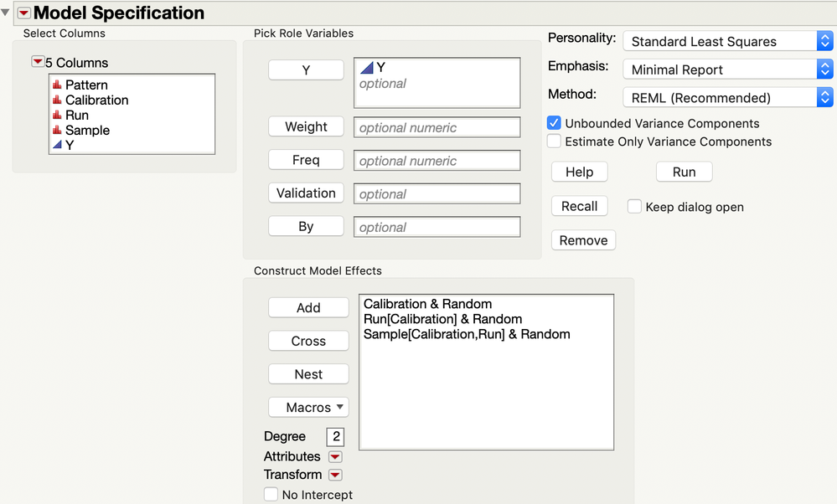Open the red triangle menu beside 5 Columns
The width and height of the screenshot is (837, 504).
point(38,62)
